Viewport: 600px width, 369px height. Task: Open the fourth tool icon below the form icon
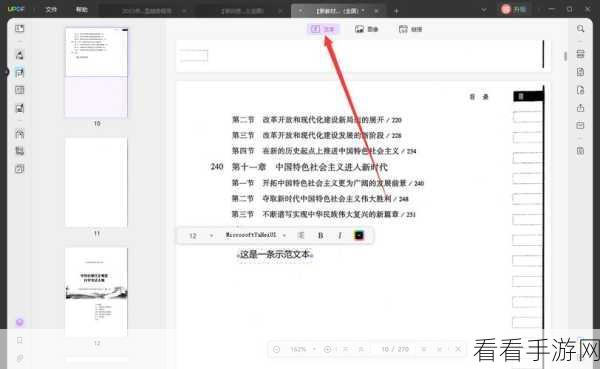point(20,108)
